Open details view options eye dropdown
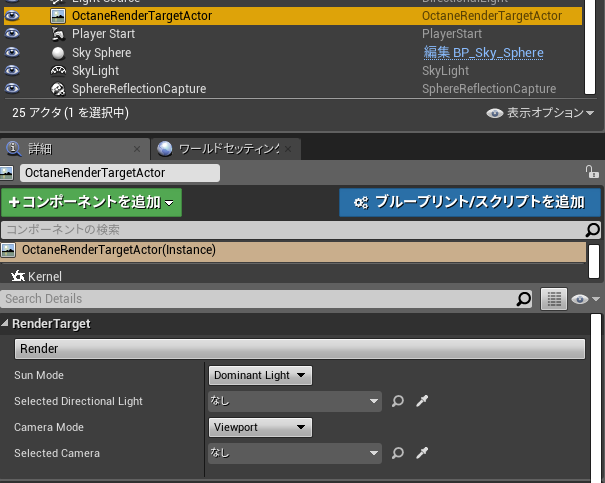Image resolution: width=605 pixels, height=483 pixels. pyautogui.click(x=586, y=299)
